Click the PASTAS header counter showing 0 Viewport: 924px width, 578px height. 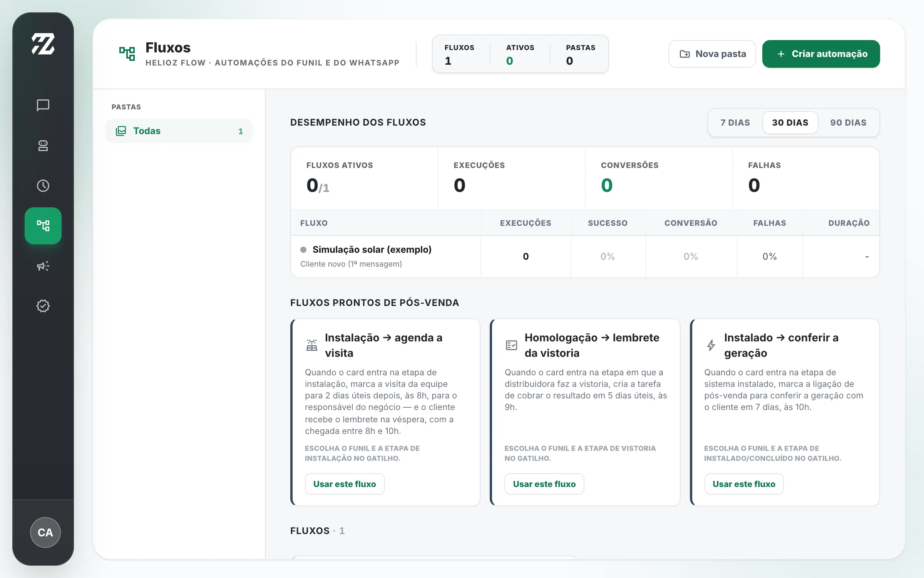[581, 54]
